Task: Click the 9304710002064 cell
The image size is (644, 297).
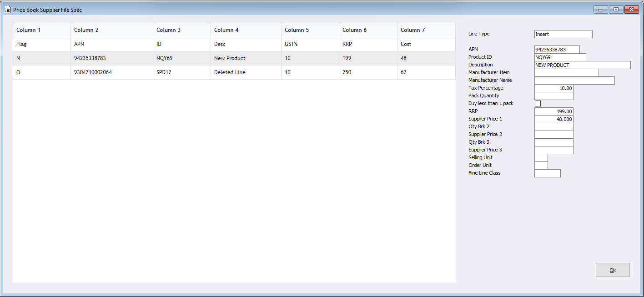Action: coord(112,72)
